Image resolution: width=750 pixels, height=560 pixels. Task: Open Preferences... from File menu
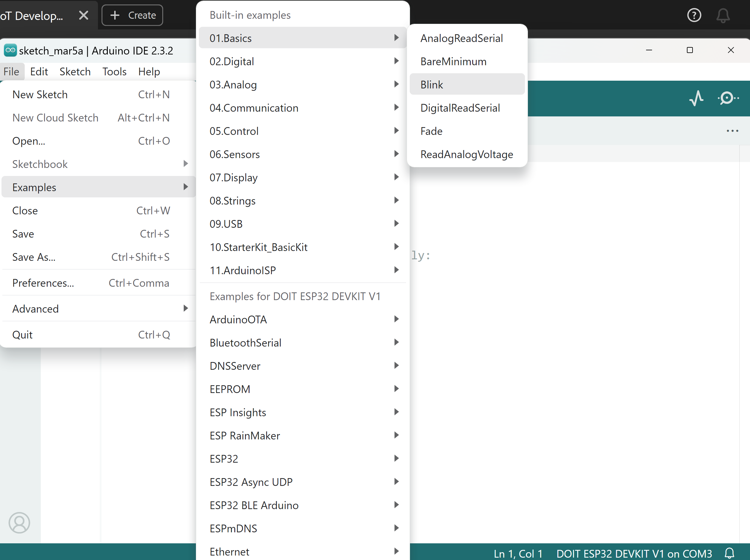98,283
